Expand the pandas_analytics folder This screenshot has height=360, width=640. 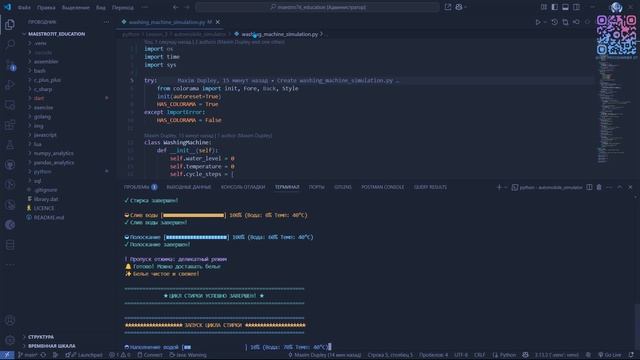(x=54, y=162)
